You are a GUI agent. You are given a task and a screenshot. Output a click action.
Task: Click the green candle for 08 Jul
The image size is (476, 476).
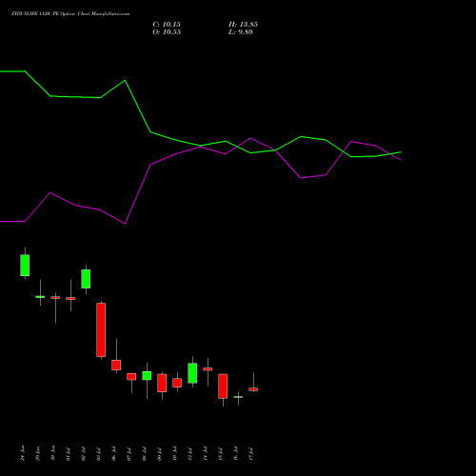coord(147,376)
